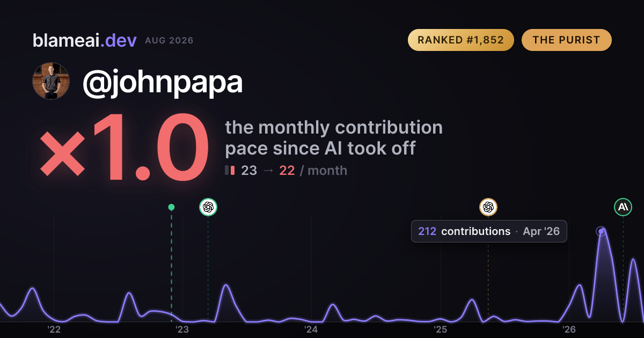Image resolution: width=644 pixels, height=338 pixels.
Task: Click the blameai.dev logo
Action: 85,40
